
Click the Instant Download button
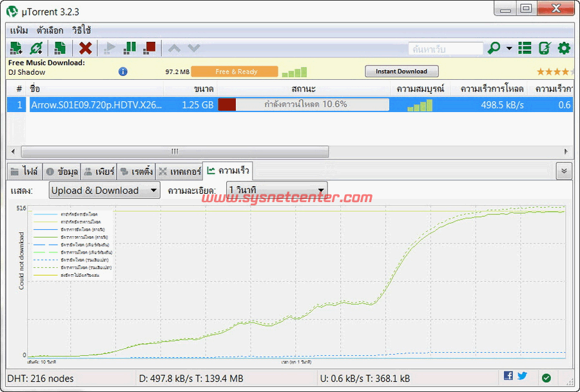pos(401,71)
